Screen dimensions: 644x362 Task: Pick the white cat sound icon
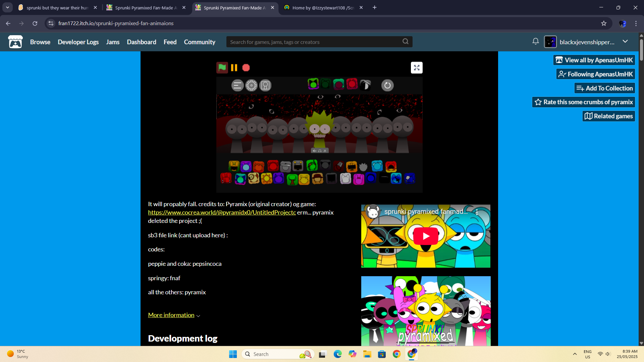345,178
